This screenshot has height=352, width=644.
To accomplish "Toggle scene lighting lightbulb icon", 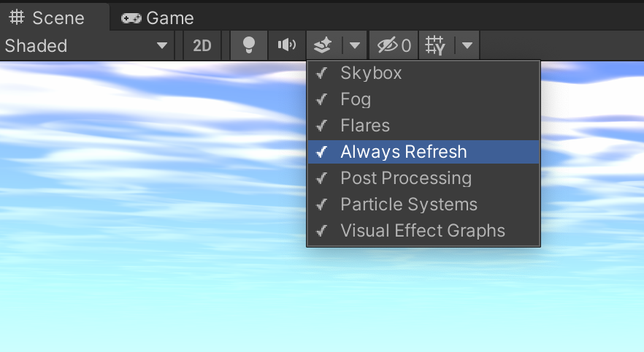I will (249, 46).
